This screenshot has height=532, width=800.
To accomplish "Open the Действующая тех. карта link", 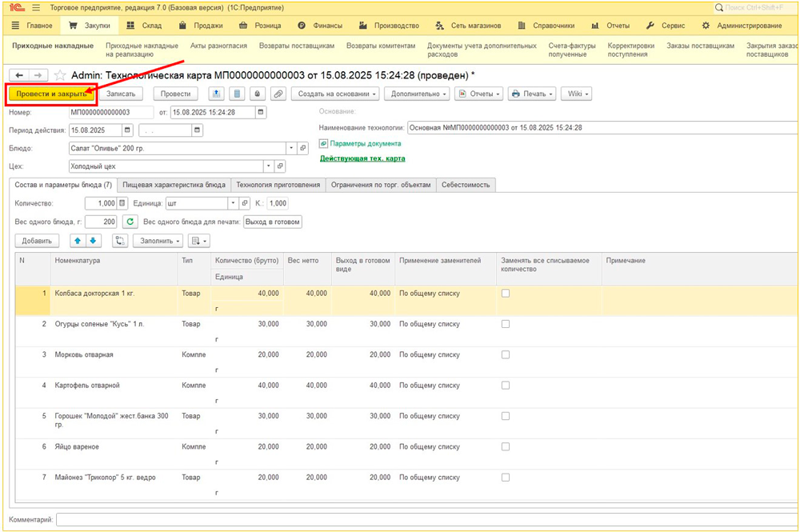I will [x=362, y=158].
